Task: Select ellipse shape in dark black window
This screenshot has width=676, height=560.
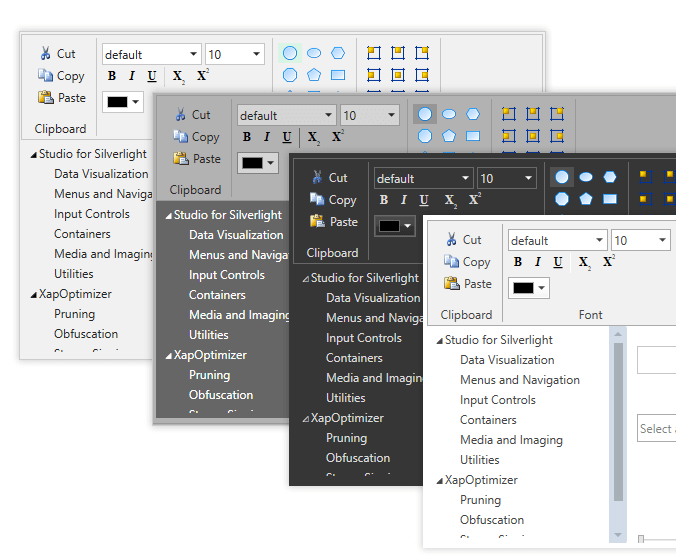Action: [586, 177]
